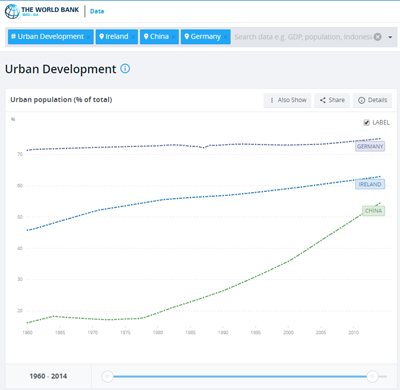Expand the search bar dropdown arrow
Screen dimensions: 400x390
[x=390, y=37]
